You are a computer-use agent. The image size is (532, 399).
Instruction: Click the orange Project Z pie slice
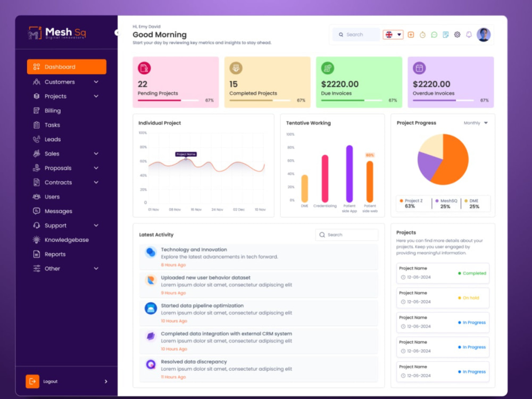[x=453, y=160]
